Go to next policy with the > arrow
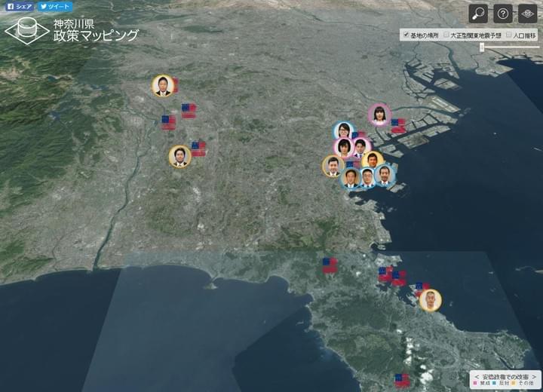Viewport: 543px width, 392px height. (535, 377)
